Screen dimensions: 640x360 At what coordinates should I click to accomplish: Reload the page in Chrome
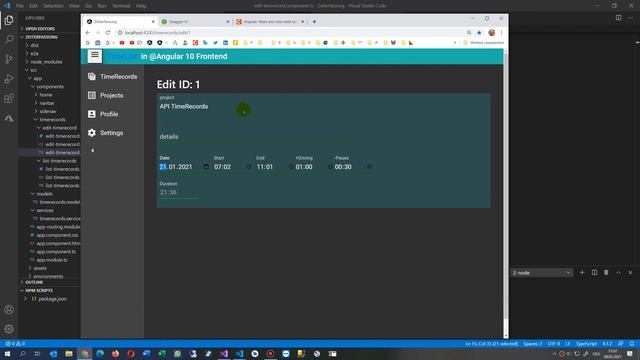pos(108,33)
